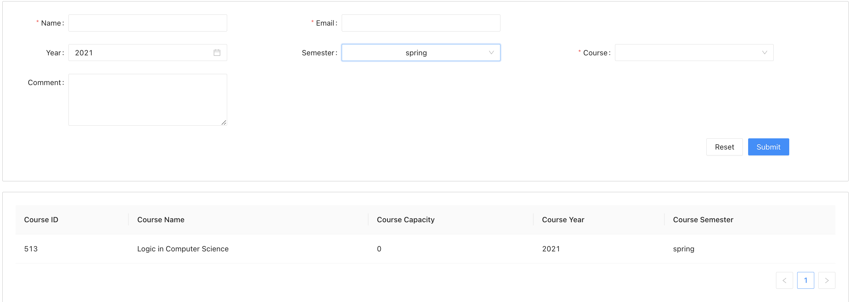Click the Semester dropdown arrow icon
This screenshot has width=868, height=302.
pos(491,52)
